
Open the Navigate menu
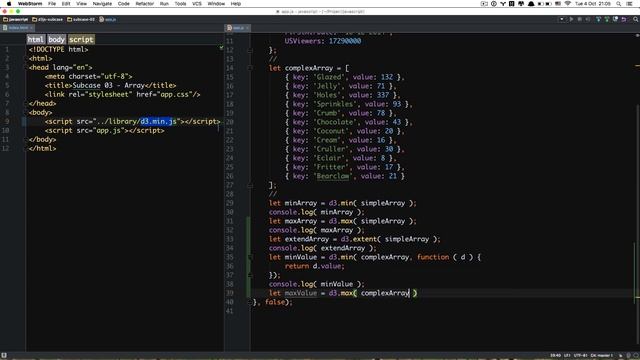(102, 4)
